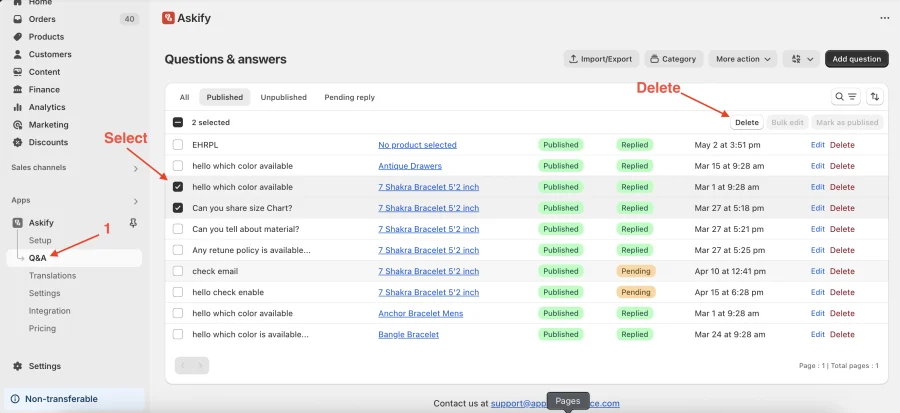Open the Antique Drawers product link
The width and height of the screenshot is (900, 413).
tap(410, 166)
